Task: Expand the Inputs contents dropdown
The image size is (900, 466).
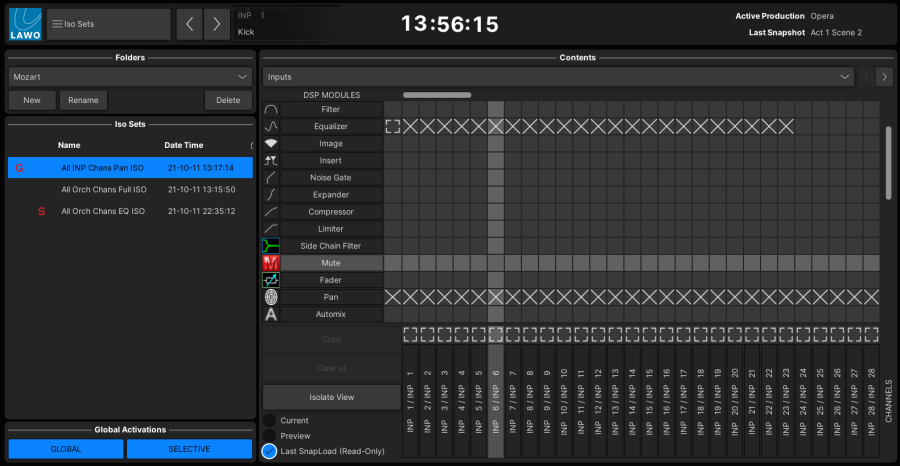Action: click(557, 76)
